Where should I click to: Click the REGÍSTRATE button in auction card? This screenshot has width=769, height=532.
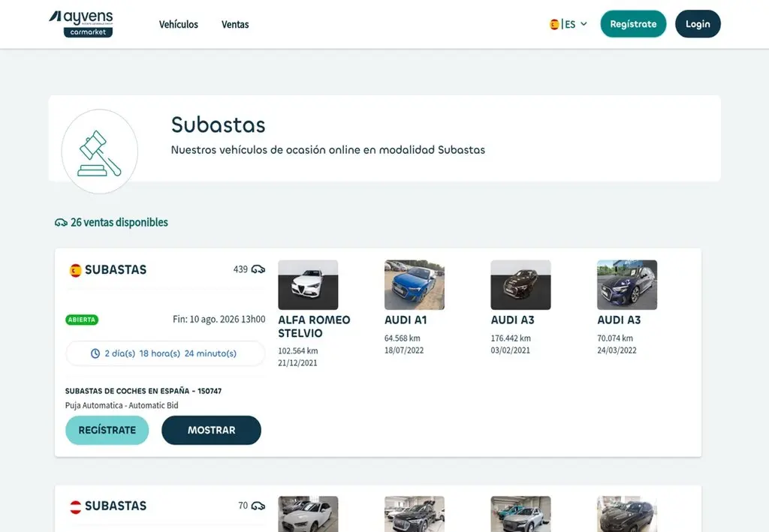(107, 430)
